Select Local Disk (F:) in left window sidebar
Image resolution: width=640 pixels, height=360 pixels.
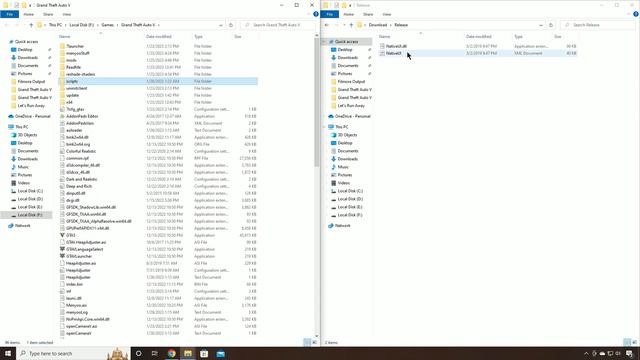coord(29,215)
